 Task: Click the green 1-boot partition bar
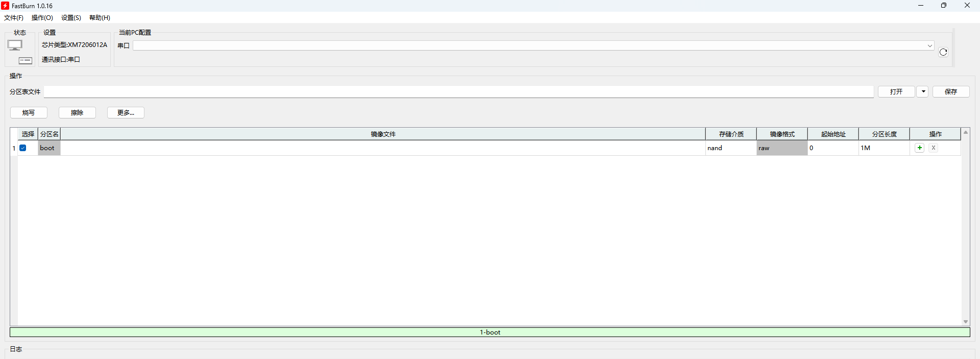pyautogui.click(x=490, y=332)
